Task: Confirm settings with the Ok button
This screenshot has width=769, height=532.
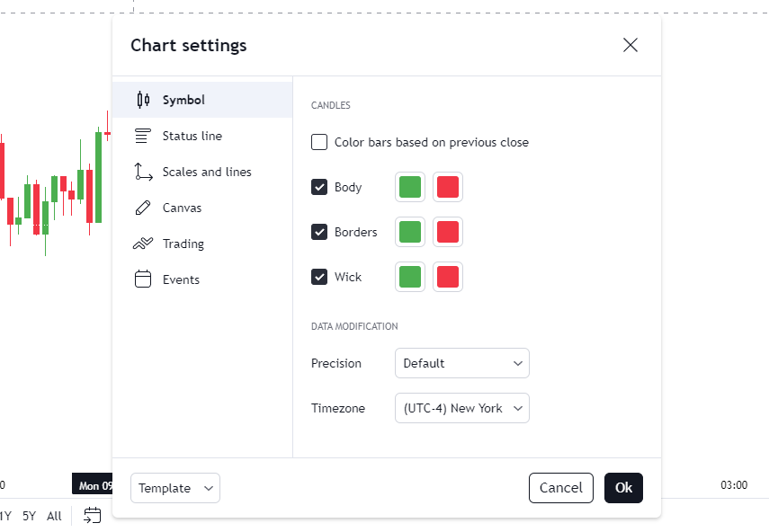Action: [x=623, y=488]
